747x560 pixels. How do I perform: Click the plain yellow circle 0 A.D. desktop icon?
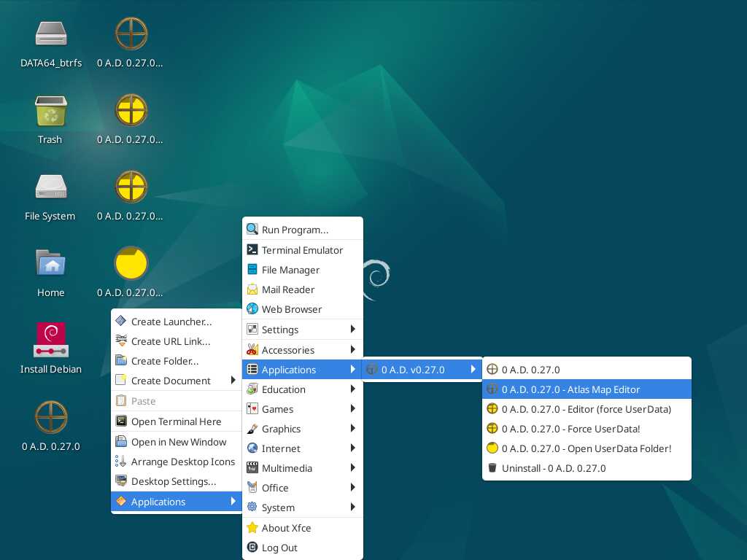(x=131, y=262)
